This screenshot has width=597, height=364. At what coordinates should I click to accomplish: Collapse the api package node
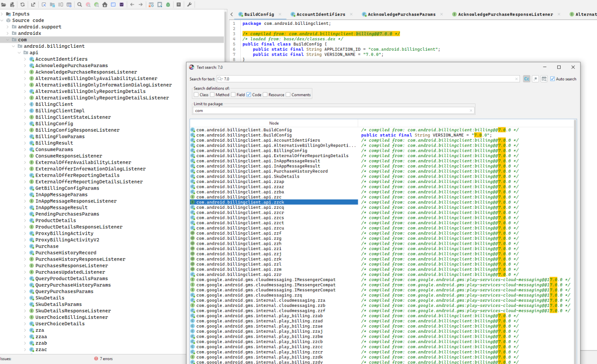coord(19,53)
